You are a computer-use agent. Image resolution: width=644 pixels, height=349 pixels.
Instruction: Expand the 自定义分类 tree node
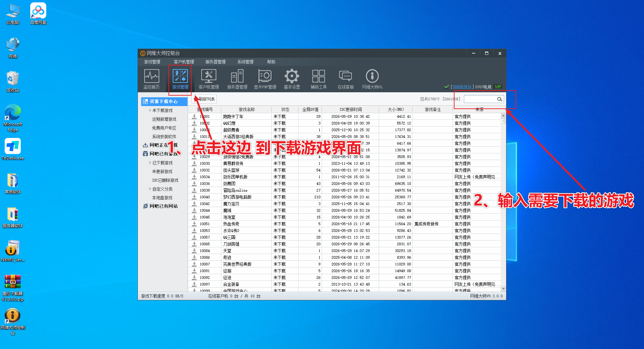click(x=150, y=189)
